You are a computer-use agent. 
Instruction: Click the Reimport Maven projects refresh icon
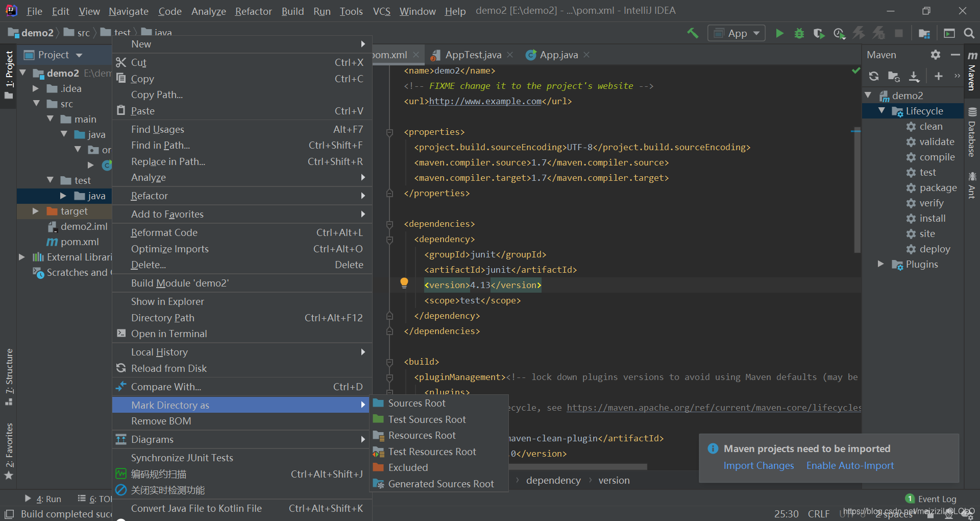(x=874, y=76)
